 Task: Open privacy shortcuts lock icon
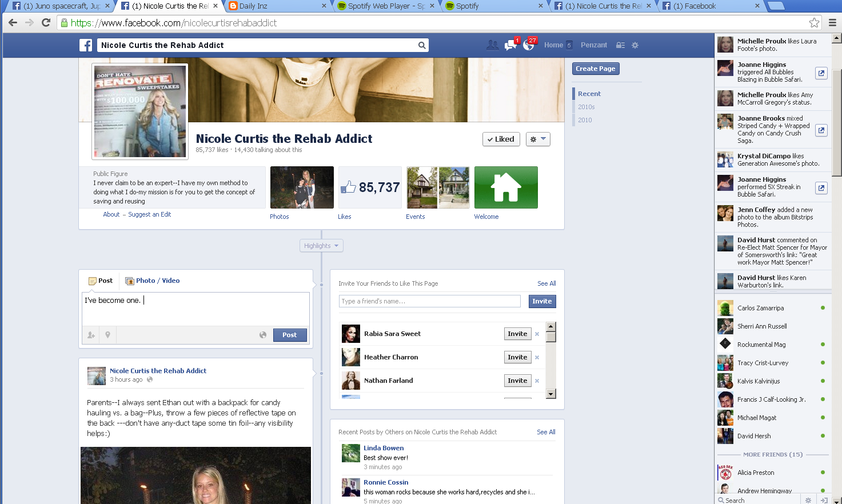pos(620,45)
